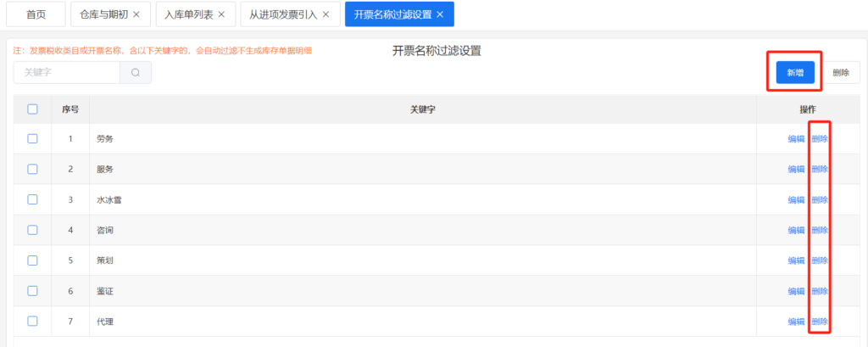The image size is (868, 347).
Task: Toggle the select-all checkbox in table header
Action: 33,109
